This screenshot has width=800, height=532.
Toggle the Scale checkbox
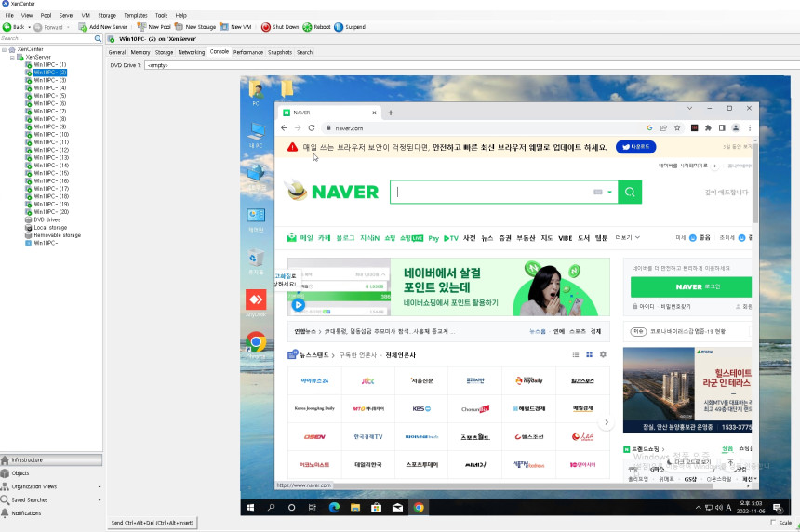pyautogui.click(x=773, y=522)
